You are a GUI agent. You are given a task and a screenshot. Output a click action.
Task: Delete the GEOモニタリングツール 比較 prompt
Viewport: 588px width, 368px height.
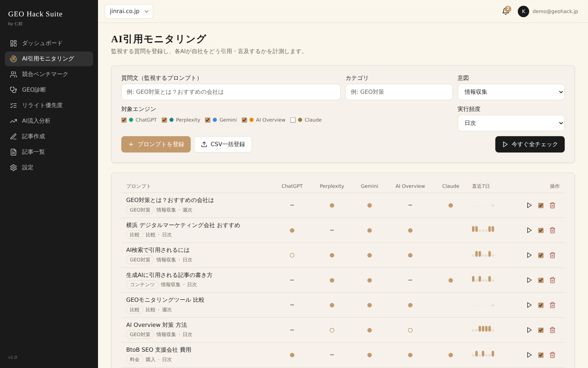point(552,305)
